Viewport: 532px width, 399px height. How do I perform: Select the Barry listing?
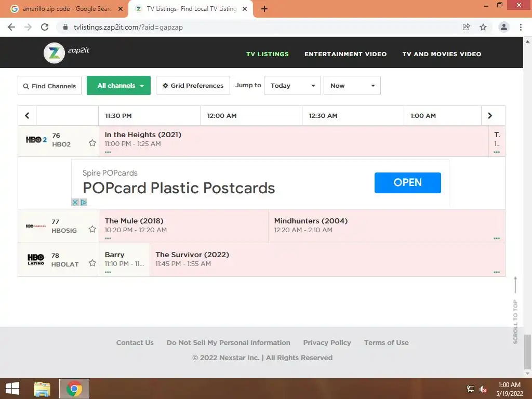124,260
